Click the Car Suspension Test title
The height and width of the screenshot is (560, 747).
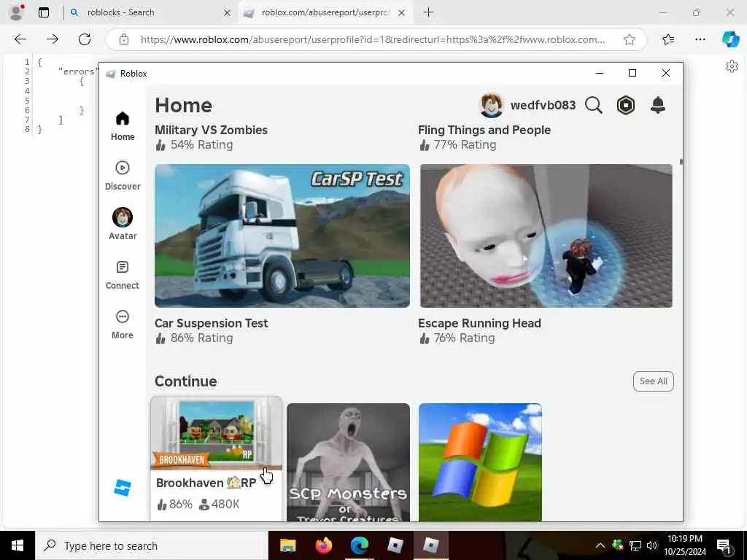[211, 323]
